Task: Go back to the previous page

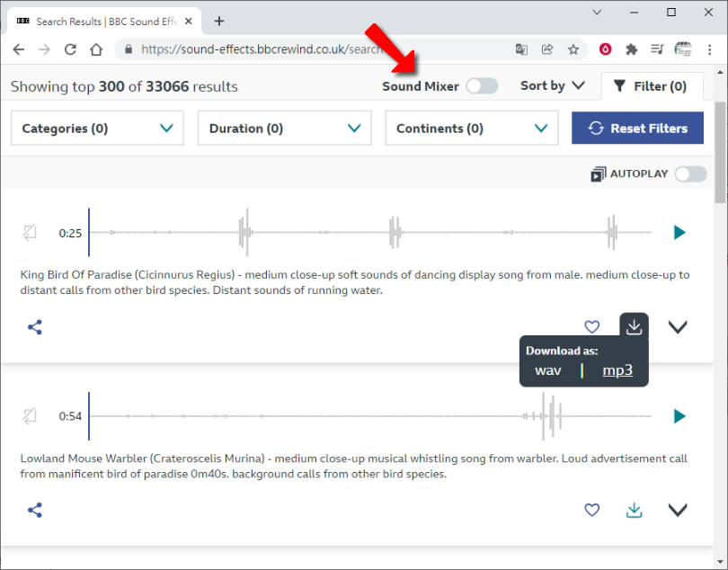Action: (x=19, y=49)
